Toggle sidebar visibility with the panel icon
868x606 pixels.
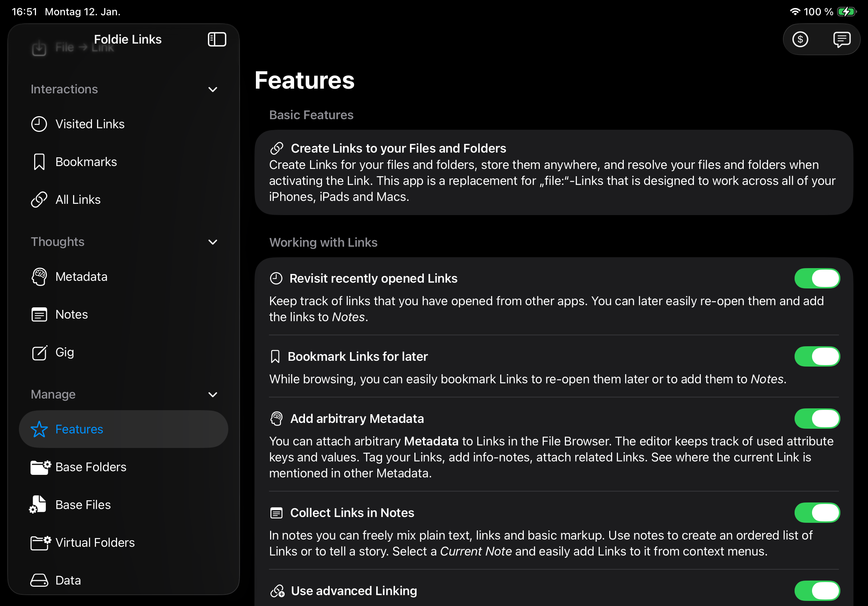point(217,39)
